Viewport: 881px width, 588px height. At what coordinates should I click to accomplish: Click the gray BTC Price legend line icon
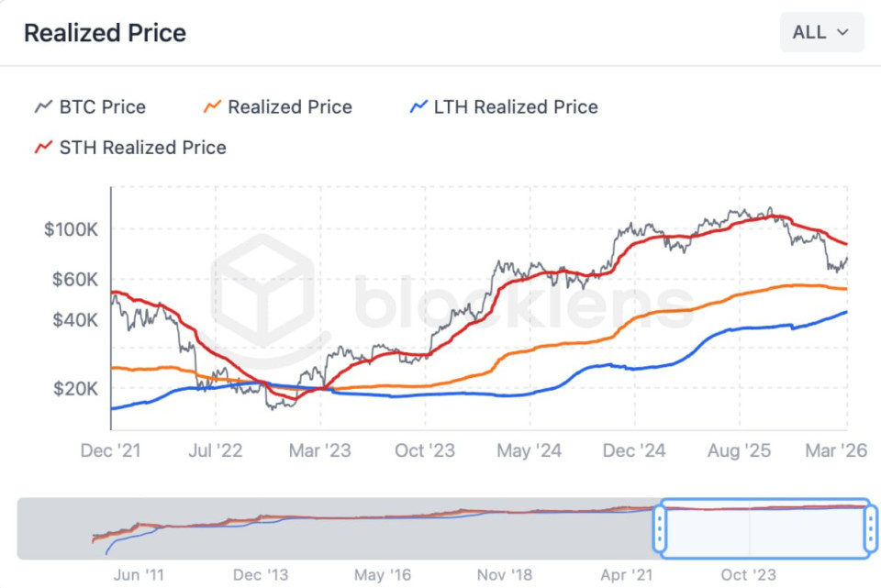(43, 107)
